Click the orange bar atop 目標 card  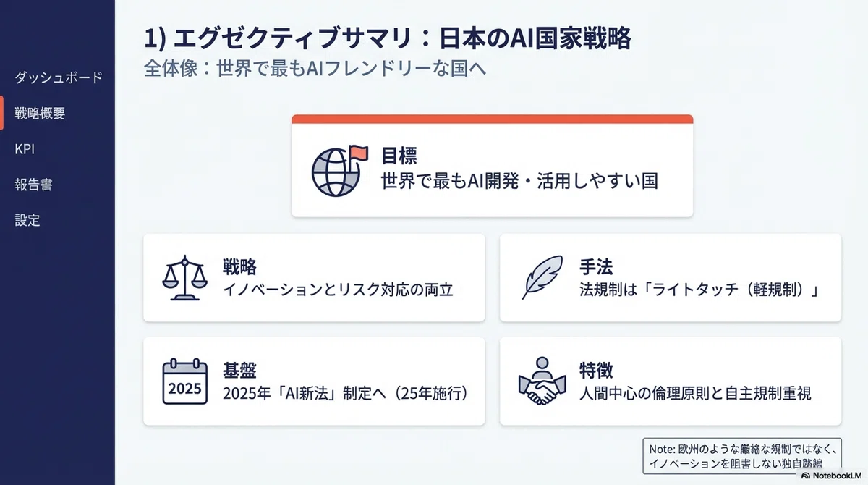[492, 119]
